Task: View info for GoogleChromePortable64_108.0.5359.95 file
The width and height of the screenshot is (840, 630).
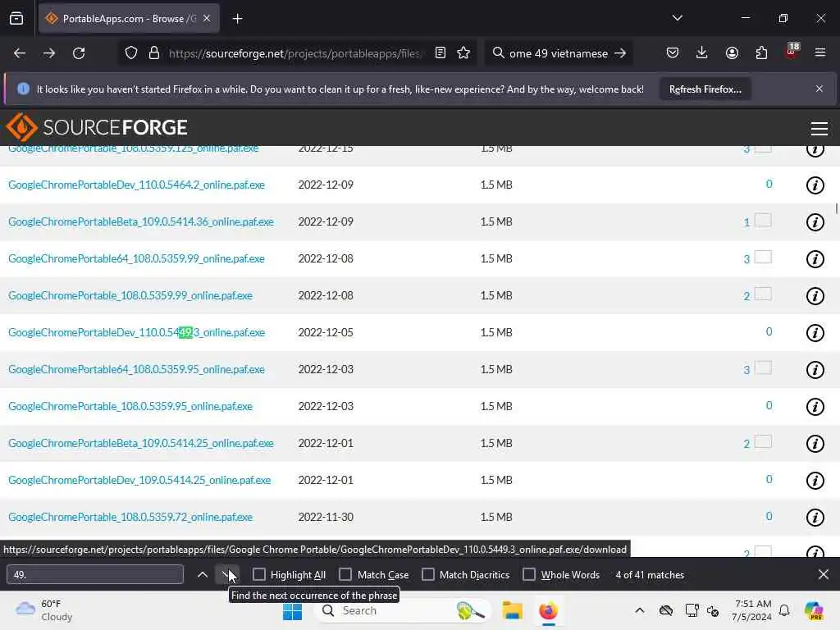Action: click(x=815, y=370)
